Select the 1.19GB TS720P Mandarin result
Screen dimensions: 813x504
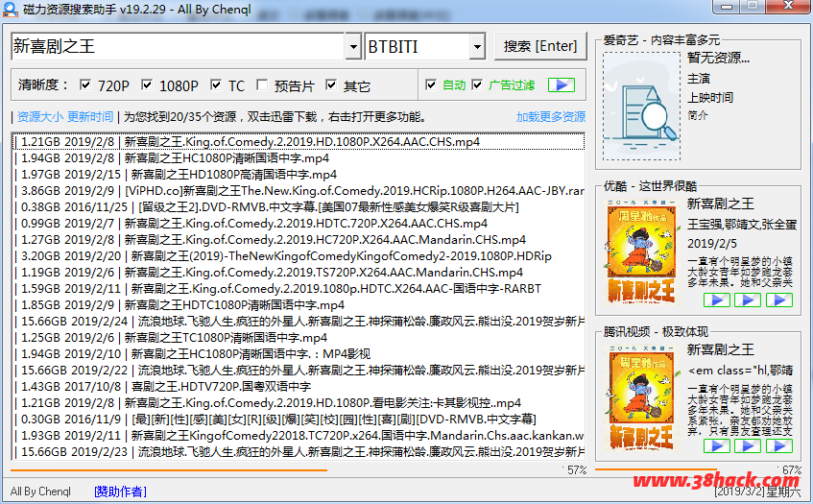(x=299, y=273)
